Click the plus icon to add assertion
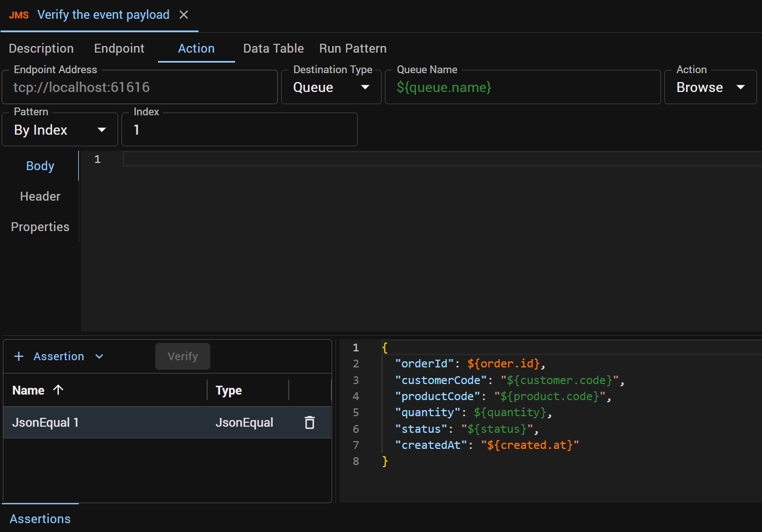This screenshot has width=762, height=532. pyautogui.click(x=19, y=356)
